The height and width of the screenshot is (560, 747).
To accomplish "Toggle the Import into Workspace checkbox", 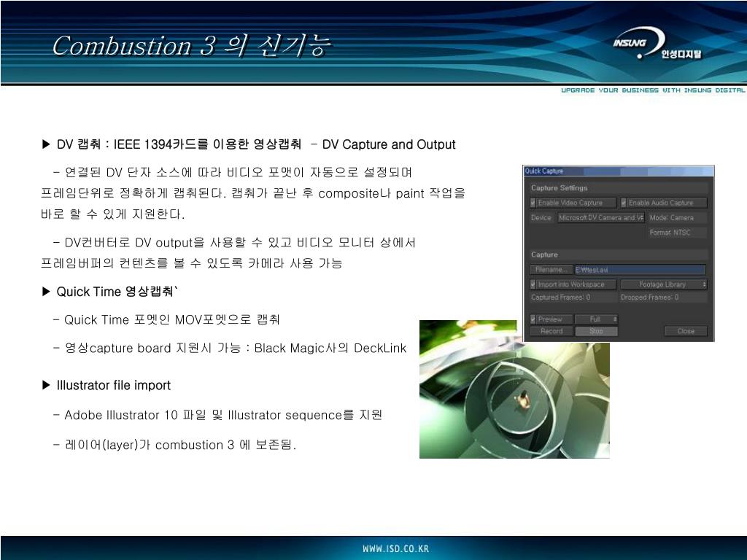I will pyautogui.click(x=533, y=284).
